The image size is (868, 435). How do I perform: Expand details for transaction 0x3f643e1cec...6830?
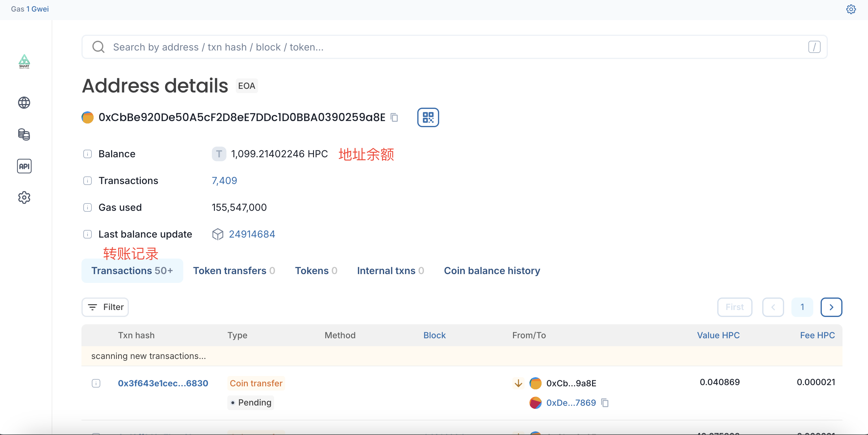point(96,383)
